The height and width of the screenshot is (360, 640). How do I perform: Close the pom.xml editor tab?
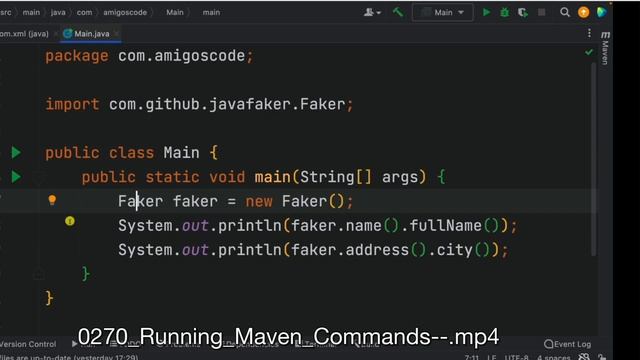click(x=56, y=34)
